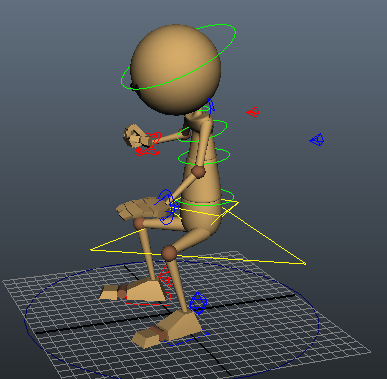Click the blue wrist controller on the lowered hand
Viewport: 387px width, 379px height.
tap(168, 207)
